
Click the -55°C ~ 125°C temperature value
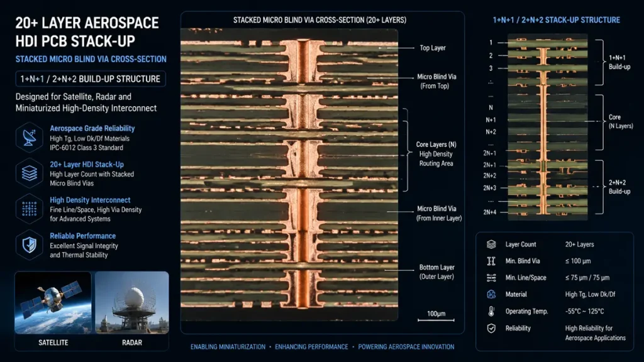click(584, 312)
